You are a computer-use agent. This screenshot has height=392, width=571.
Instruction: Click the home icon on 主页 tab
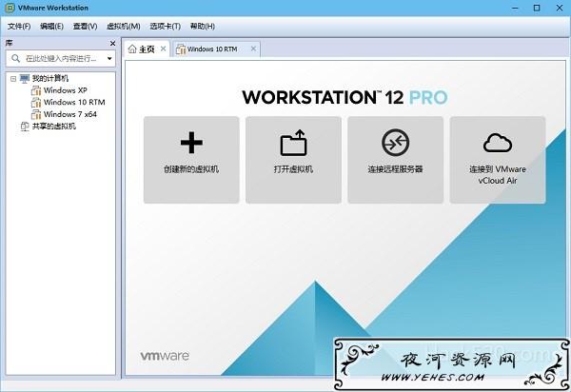coord(132,49)
